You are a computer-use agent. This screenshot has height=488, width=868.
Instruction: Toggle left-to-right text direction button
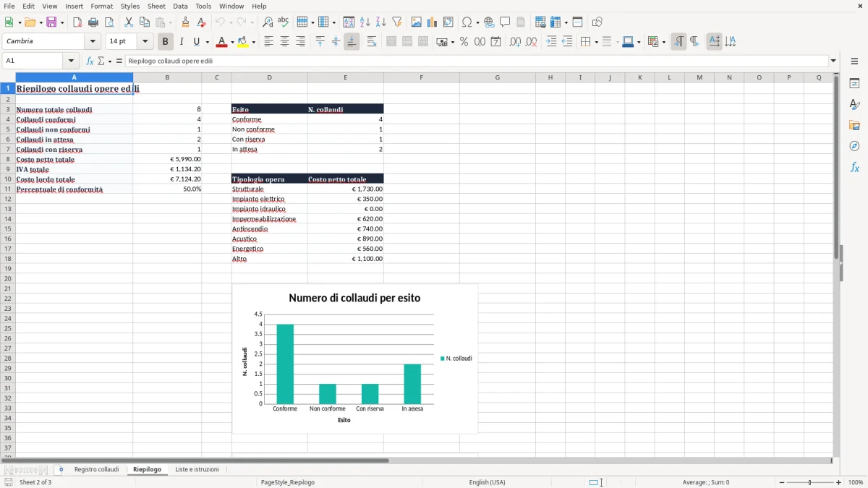(714, 42)
